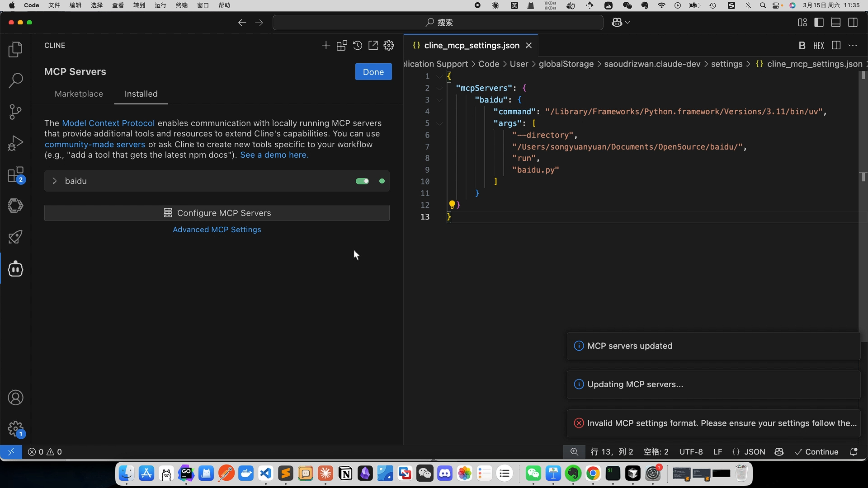The height and width of the screenshot is (488, 868).
Task: Open the rocket icon in the activity bar
Action: [x=15, y=237]
